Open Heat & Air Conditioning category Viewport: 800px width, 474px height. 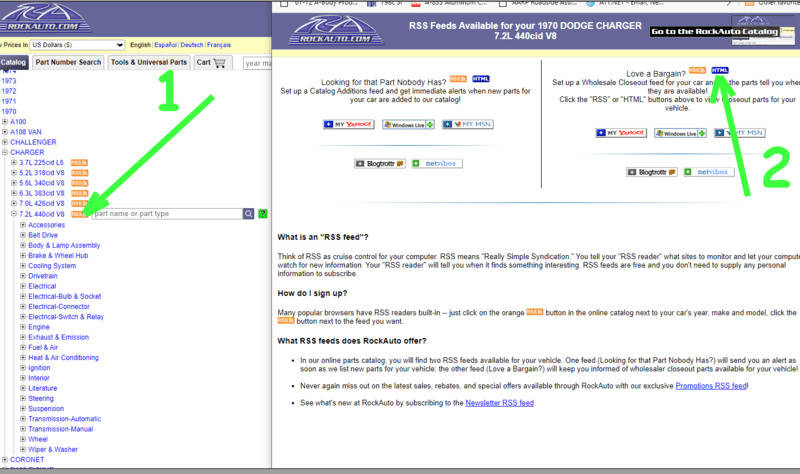(63, 358)
